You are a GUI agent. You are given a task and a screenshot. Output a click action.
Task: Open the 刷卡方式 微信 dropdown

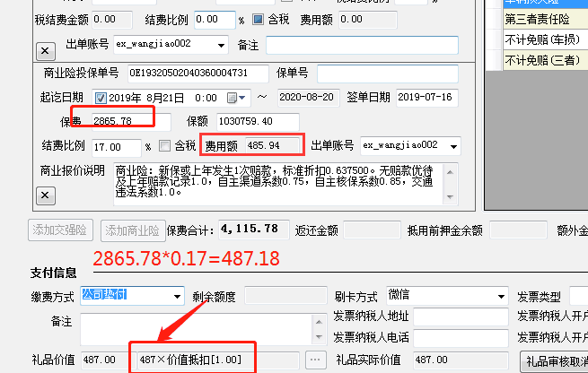pyautogui.click(x=502, y=297)
